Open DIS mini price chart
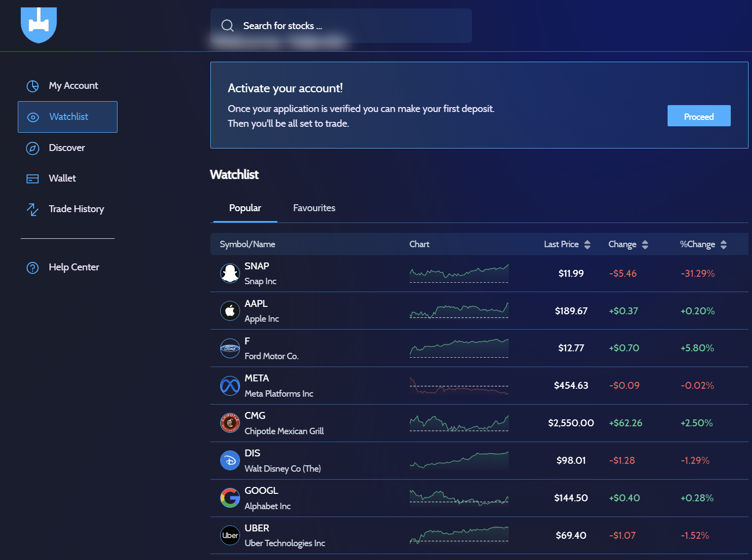Screen dimensions: 752x560 click(x=459, y=460)
